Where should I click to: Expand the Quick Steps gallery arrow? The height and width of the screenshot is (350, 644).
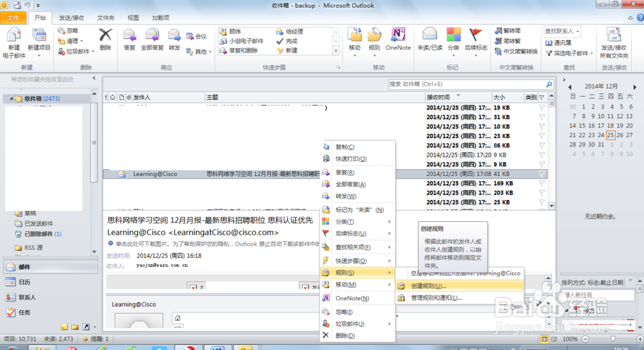pos(336,51)
